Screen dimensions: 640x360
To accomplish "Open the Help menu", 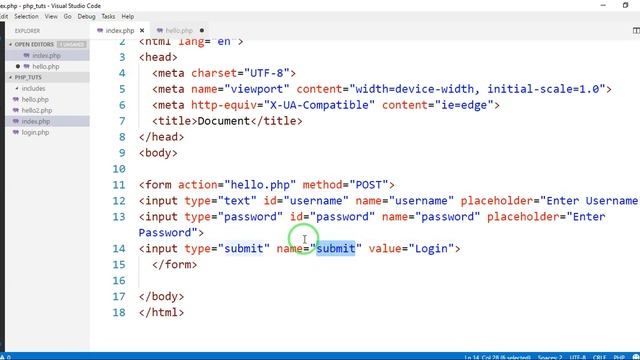I will click(x=128, y=16).
